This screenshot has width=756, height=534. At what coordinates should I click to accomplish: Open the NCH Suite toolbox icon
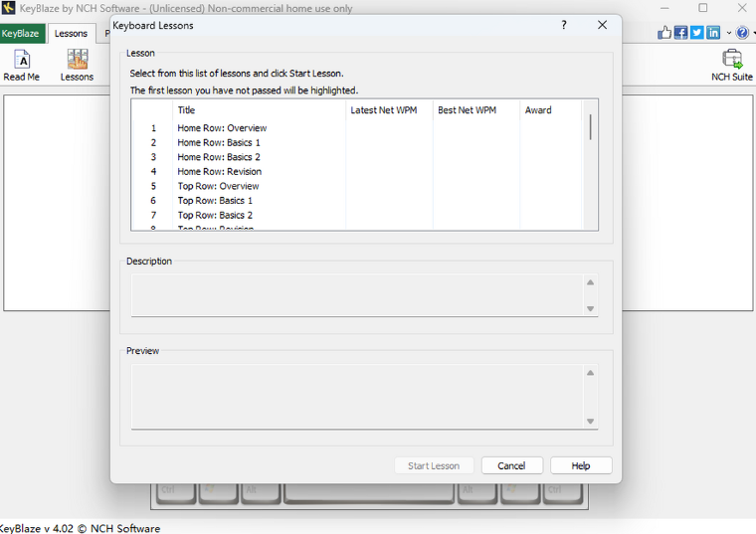pos(732,66)
